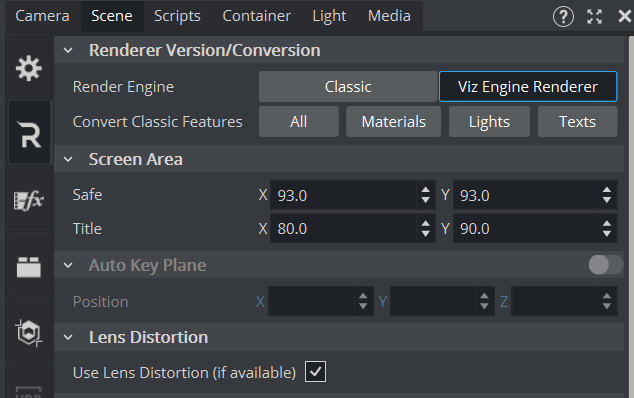Click the clapperboard sidebar icon
The image size is (634, 398).
(29, 267)
